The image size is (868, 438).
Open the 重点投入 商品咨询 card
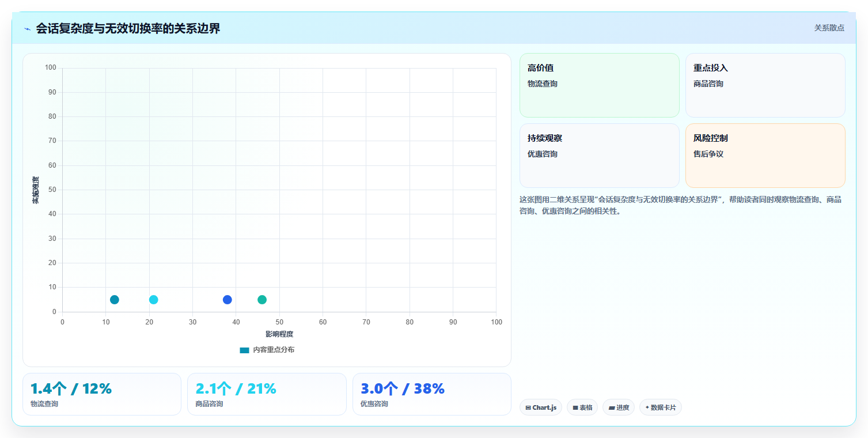765,85
